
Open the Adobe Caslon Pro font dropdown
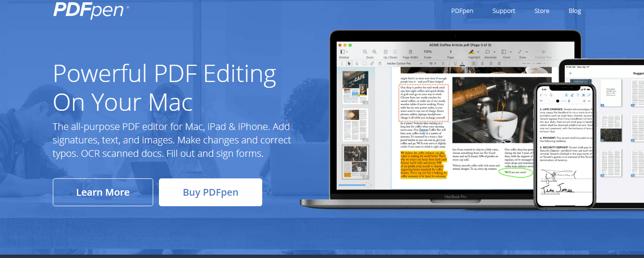point(404,63)
